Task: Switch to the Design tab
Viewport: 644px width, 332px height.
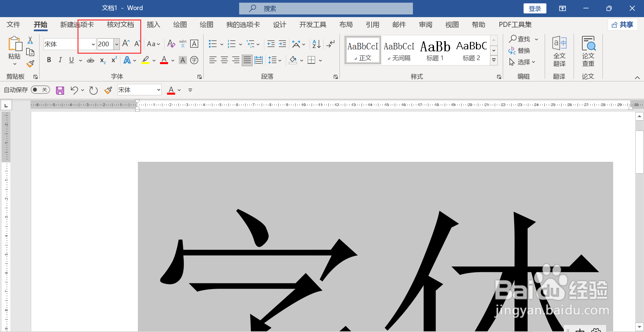Action: 280,25
